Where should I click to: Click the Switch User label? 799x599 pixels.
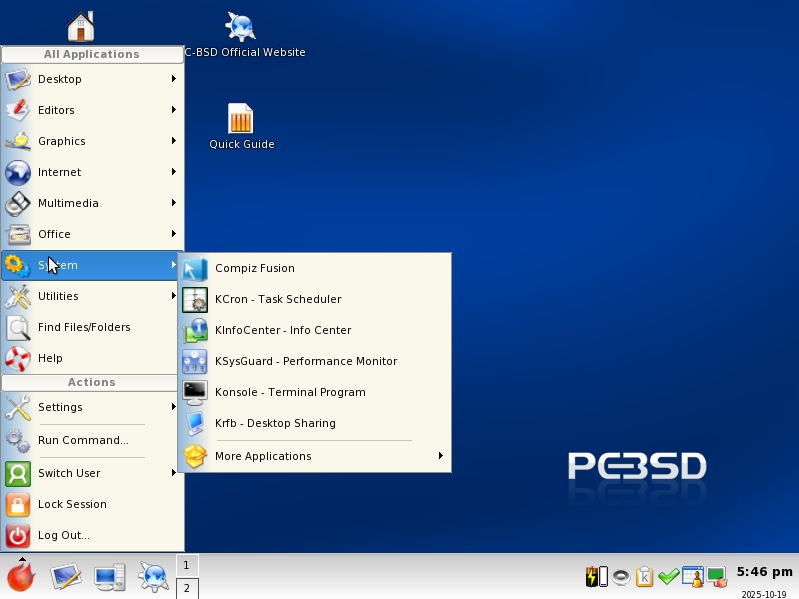69,473
